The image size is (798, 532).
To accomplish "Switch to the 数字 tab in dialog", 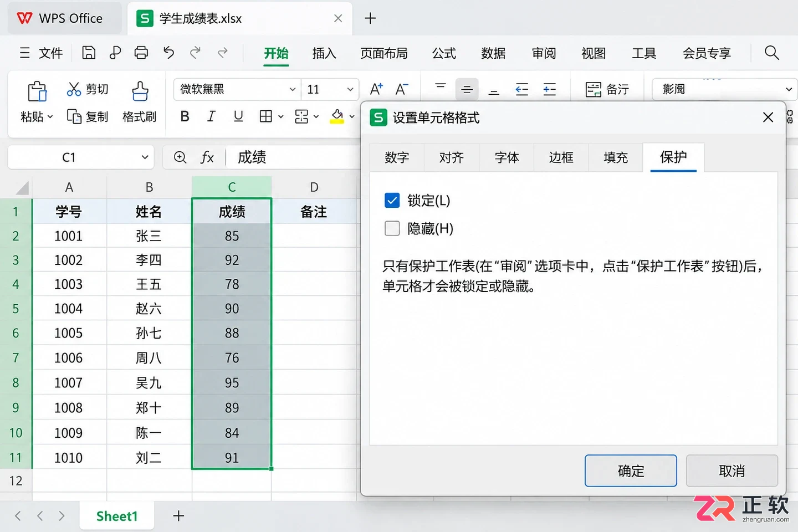I will 397,157.
